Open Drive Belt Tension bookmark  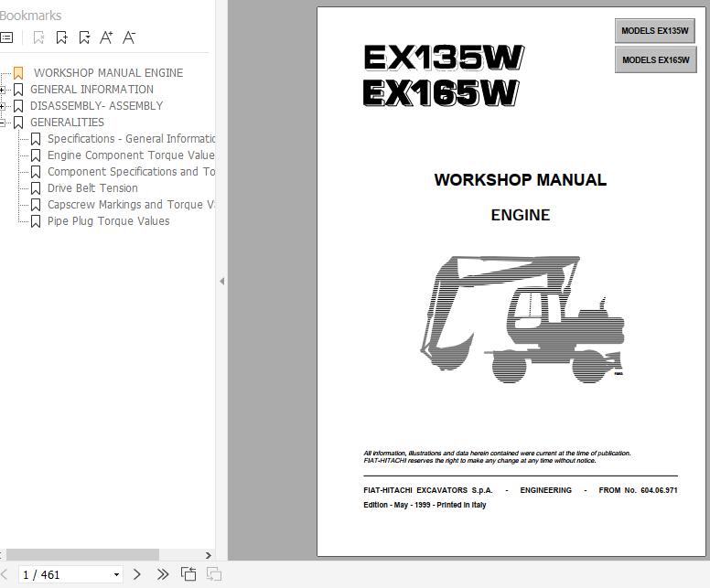(x=92, y=187)
